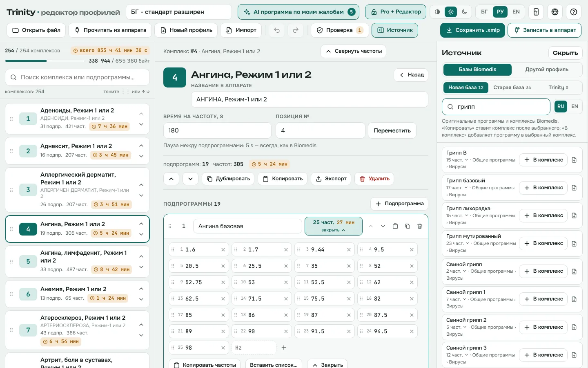Image resolution: width=588 pixels, height=368 pixels.
Task: Edit Время на частоту field 180
Action: click(217, 130)
